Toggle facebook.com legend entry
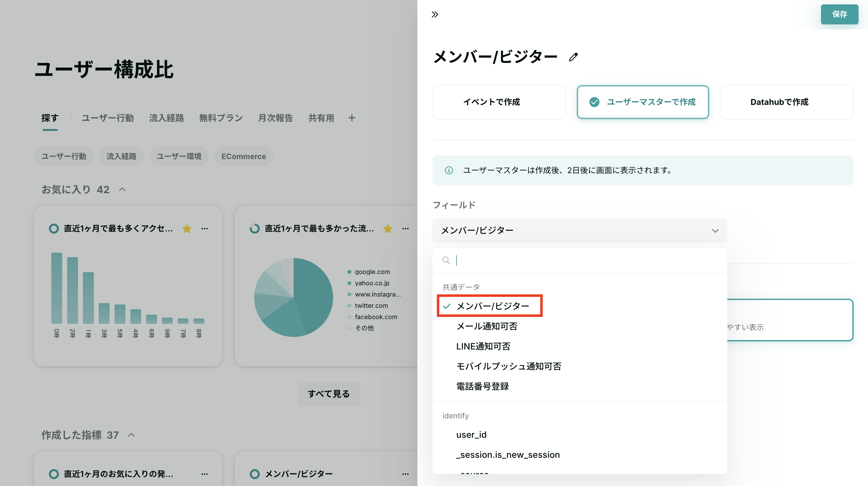This screenshot has height=486, width=868. click(x=372, y=317)
